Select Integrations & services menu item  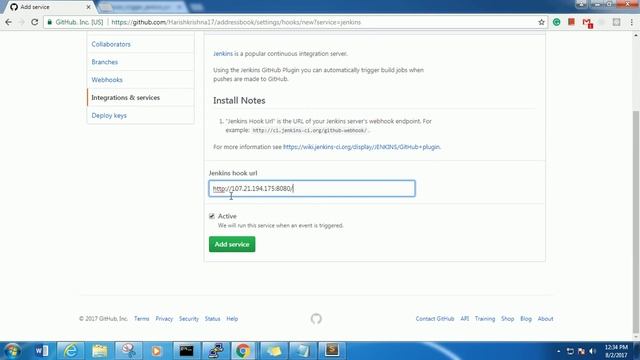click(140, 98)
